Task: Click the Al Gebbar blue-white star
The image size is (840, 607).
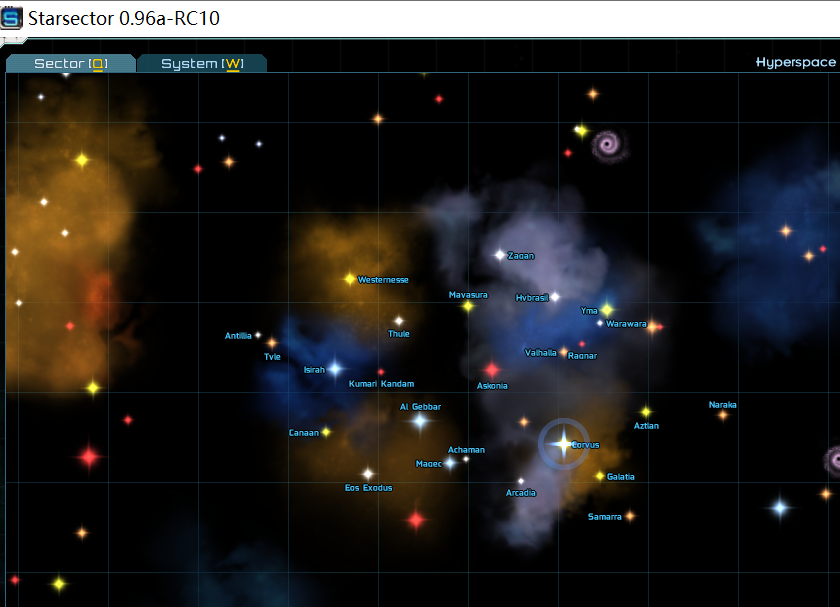Action: (420, 421)
